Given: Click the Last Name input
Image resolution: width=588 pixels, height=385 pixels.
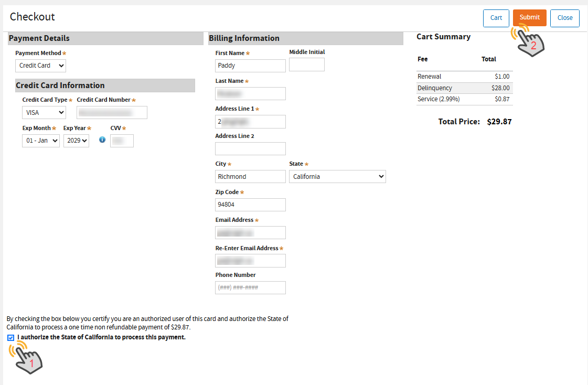Looking at the screenshot, I should pos(250,93).
